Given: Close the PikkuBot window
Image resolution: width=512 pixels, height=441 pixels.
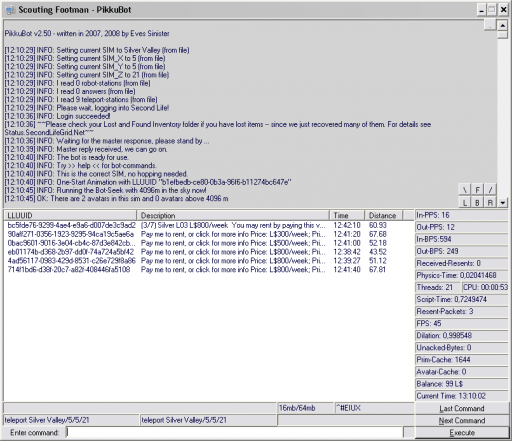Looking at the screenshot, I should point(503,10).
